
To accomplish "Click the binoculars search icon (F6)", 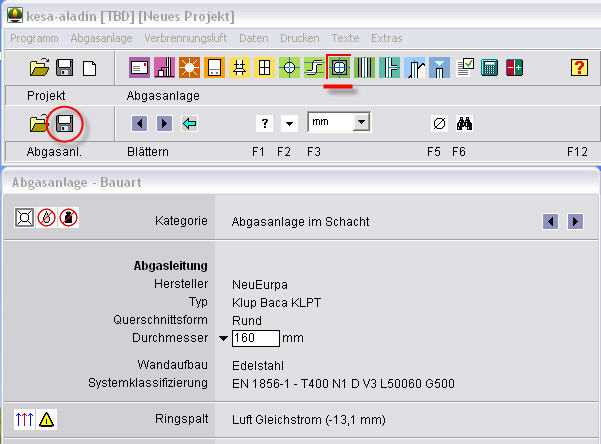I will (x=464, y=124).
